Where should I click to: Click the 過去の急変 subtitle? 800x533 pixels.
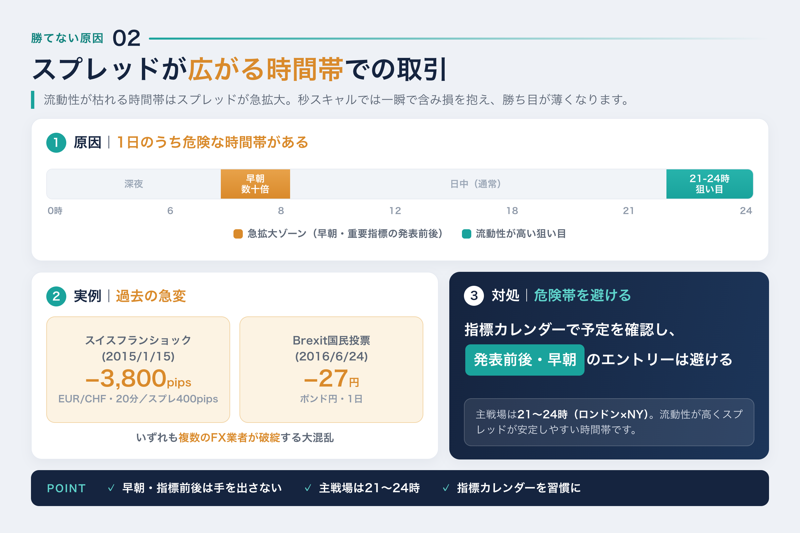(x=151, y=296)
